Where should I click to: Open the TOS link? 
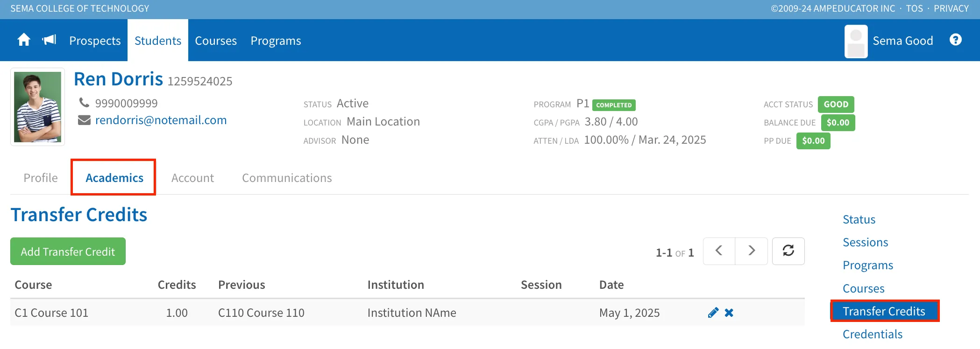(x=914, y=8)
